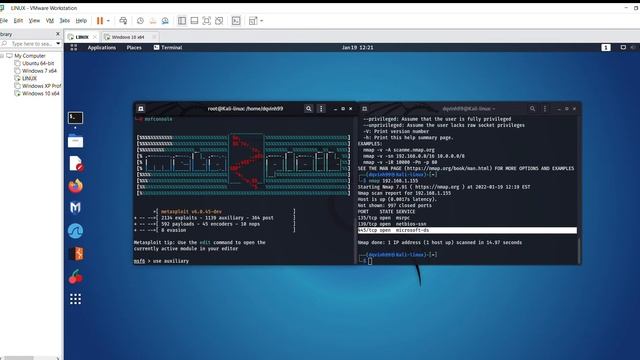Expand the stretch guest dropdown arrow
Viewport: 640px width, 360px height.
(x=262, y=21)
